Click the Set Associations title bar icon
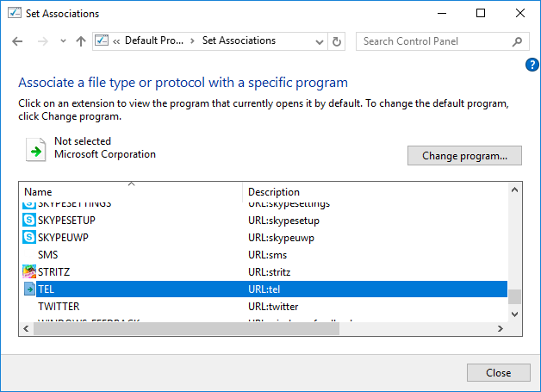Screen dimensions: 541x392 click(15, 13)
